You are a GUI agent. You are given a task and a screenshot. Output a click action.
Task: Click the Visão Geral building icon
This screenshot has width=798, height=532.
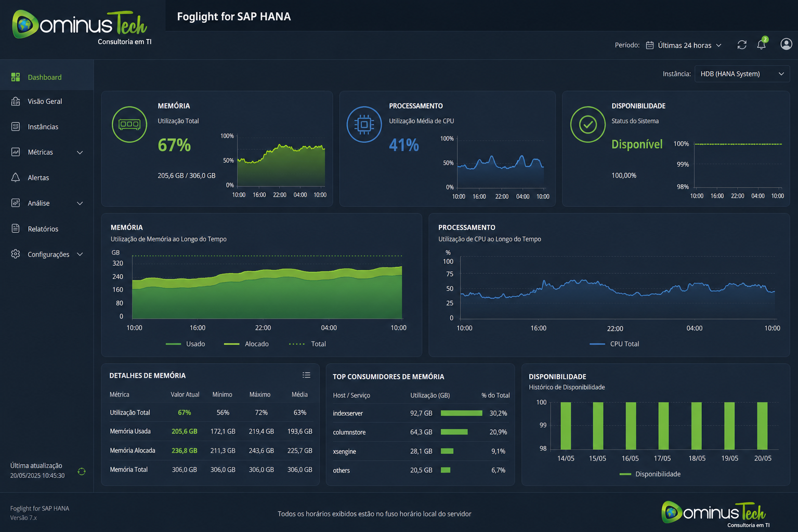[16, 101]
